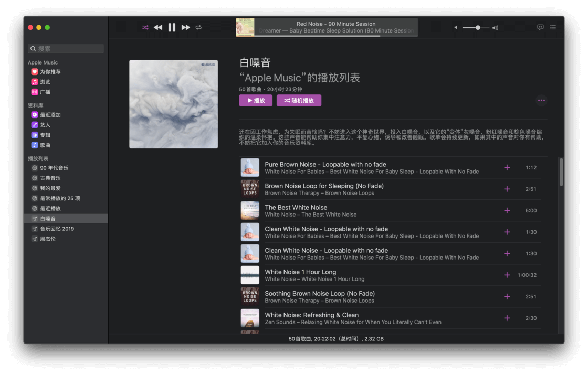Add Soothing Brown Noise Loop to library

pyautogui.click(x=507, y=297)
